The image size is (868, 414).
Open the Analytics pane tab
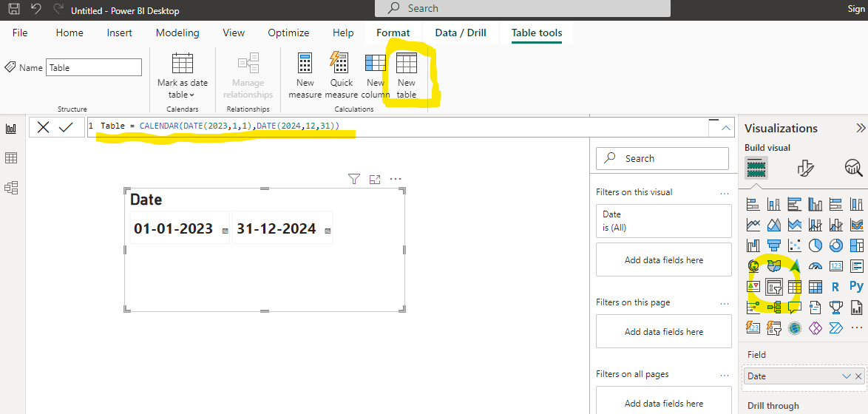coord(853,167)
